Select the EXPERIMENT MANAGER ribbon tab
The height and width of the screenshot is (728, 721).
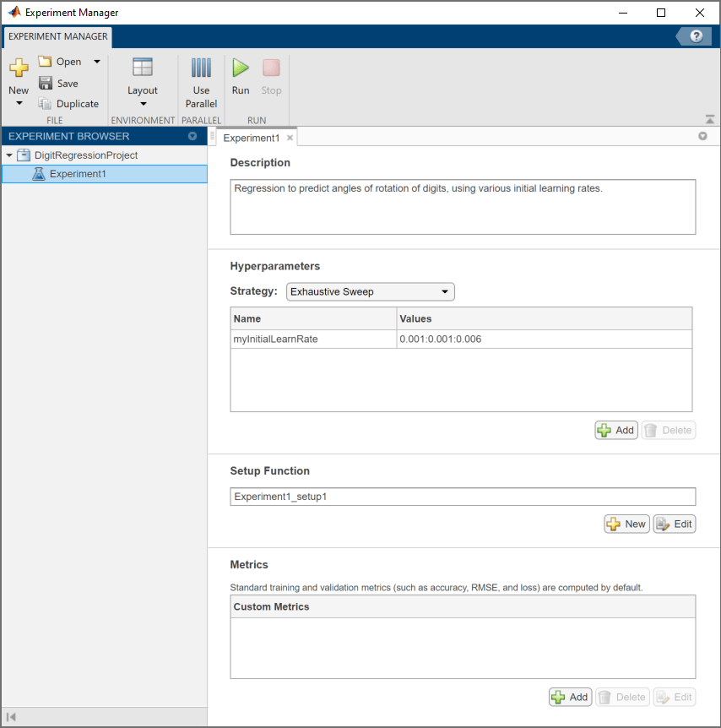58,36
